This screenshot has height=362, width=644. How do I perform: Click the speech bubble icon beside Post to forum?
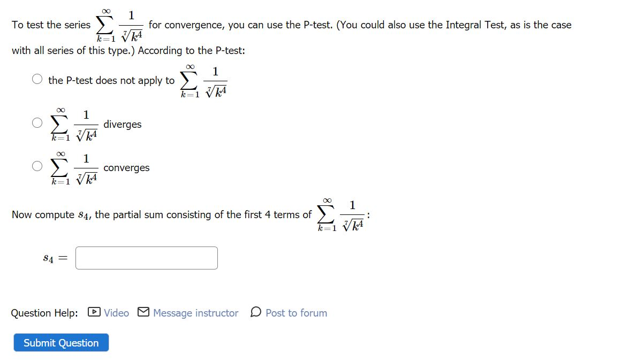click(257, 313)
